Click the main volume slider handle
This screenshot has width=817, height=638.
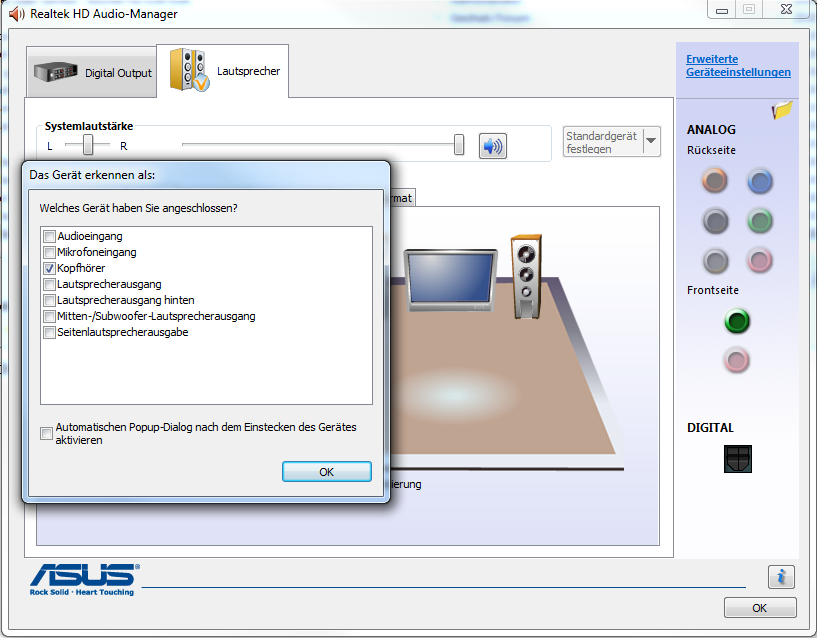coord(459,144)
